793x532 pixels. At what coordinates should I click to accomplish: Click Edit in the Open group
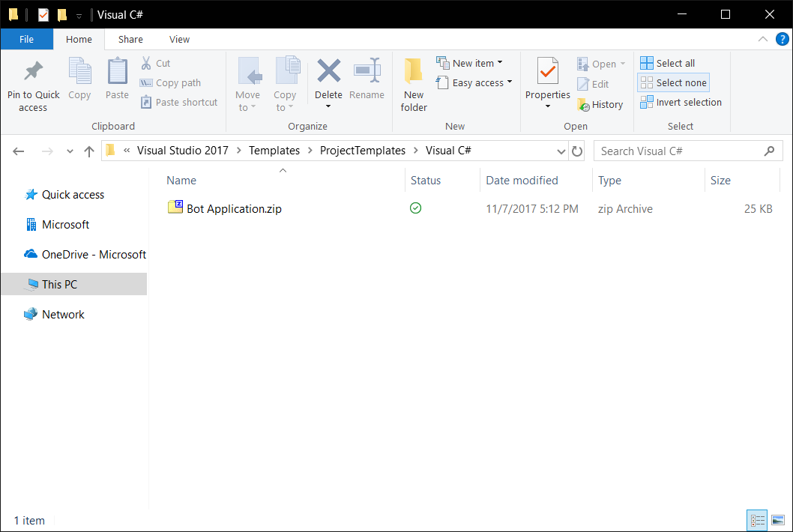tap(593, 84)
